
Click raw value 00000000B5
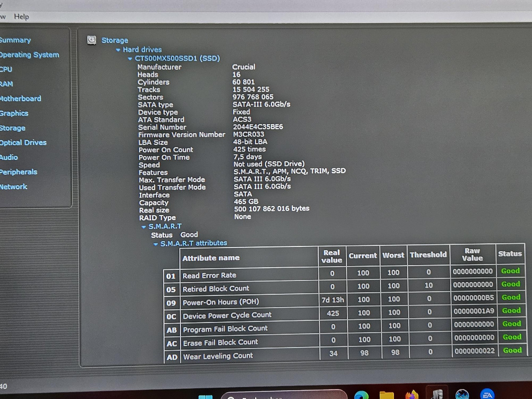point(473,298)
